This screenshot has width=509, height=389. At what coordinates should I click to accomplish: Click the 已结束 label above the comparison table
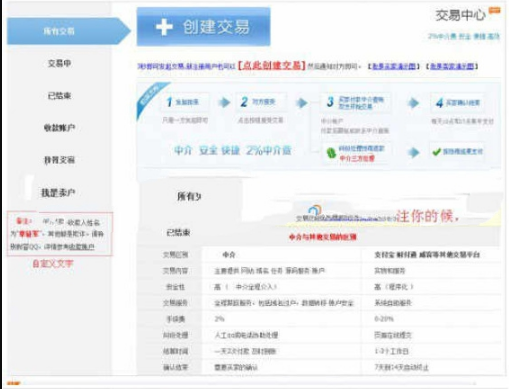click(178, 232)
